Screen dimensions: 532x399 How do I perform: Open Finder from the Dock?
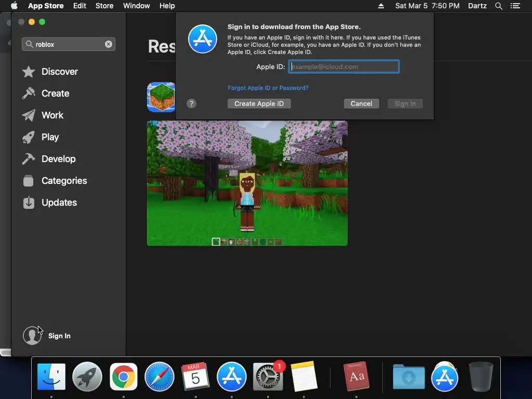(x=51, y=377)
